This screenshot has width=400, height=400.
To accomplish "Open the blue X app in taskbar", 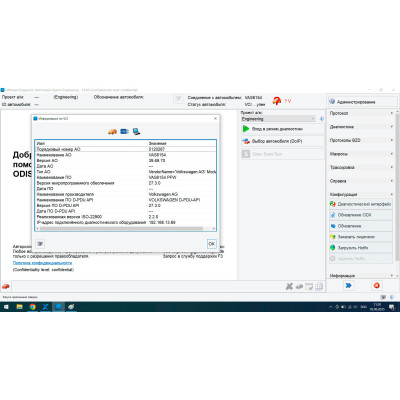I will coord(45,307).
